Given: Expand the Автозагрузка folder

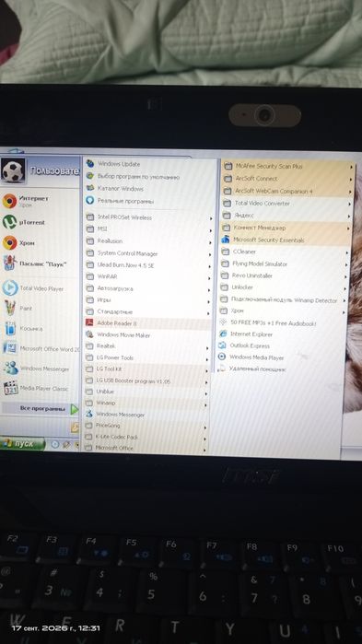Looking at the screenshot, I should click(147, 288).
